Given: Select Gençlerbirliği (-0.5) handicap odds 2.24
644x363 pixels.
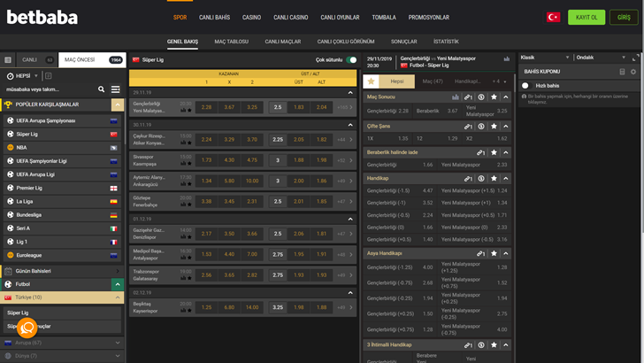Looking at the screenshot, I should [x=400, y=215].
